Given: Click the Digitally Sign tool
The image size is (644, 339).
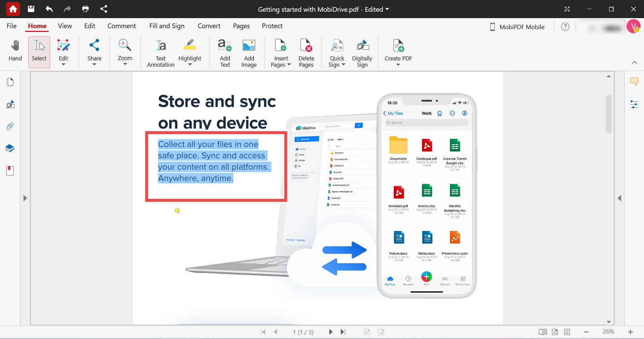Looking at the screenshot, I should [x=362, y=52].
